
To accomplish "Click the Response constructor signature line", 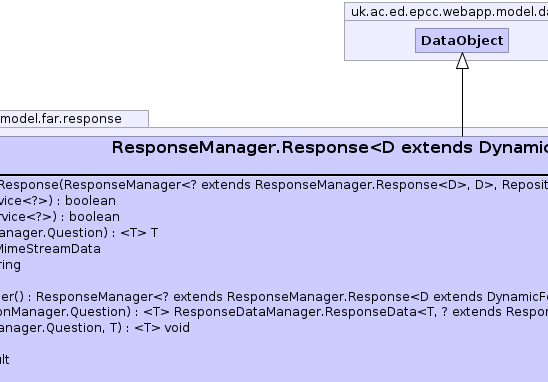I will tap(274, 185).
